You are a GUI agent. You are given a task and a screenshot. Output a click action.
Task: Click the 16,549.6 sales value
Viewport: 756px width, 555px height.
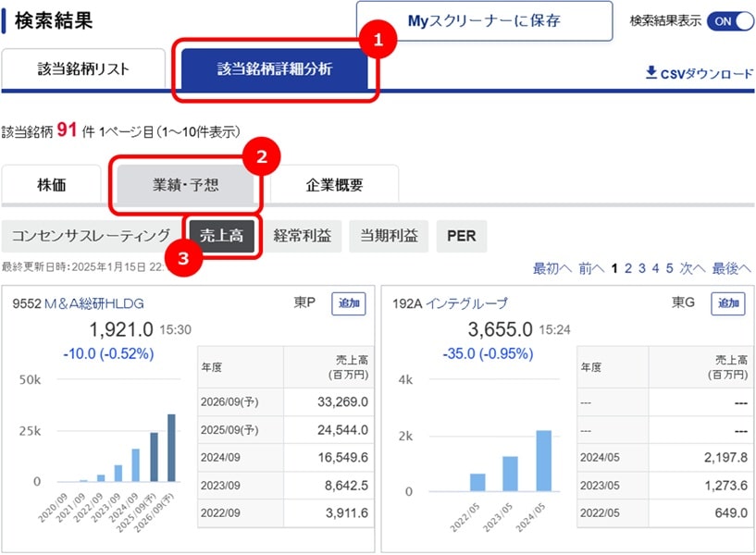[342, 457]
